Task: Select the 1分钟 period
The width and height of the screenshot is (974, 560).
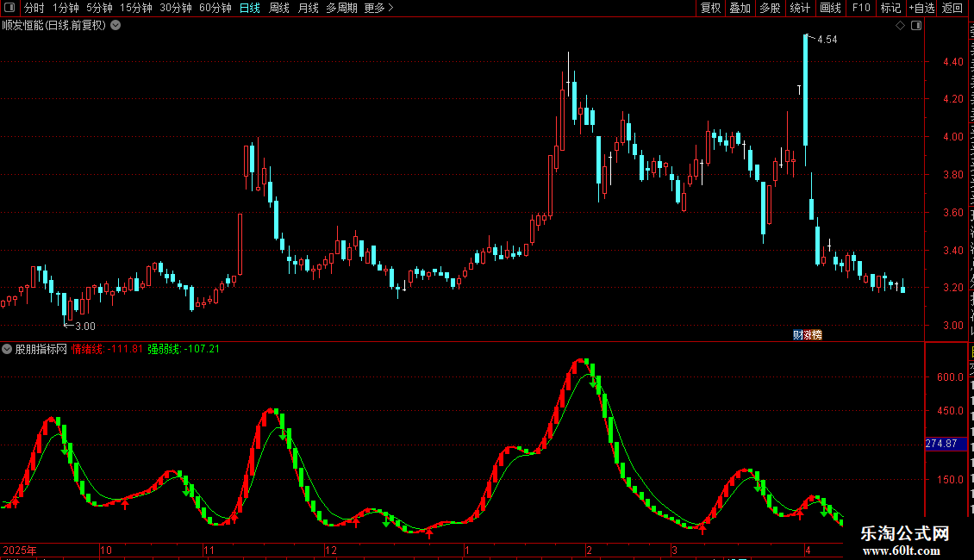Action: click(66, 8)
